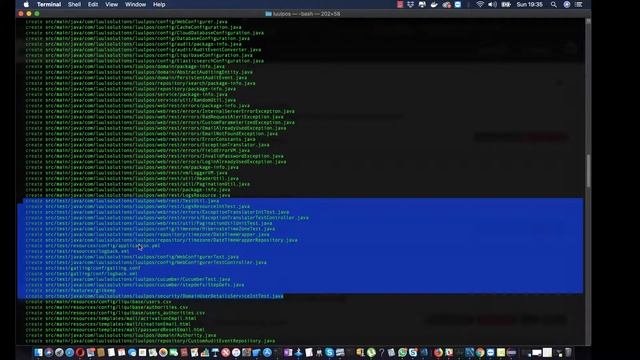The width and height of the screenshot is (640, 360).
Task: Open Google Chrome from the Dock
Action: click(480, 352)
